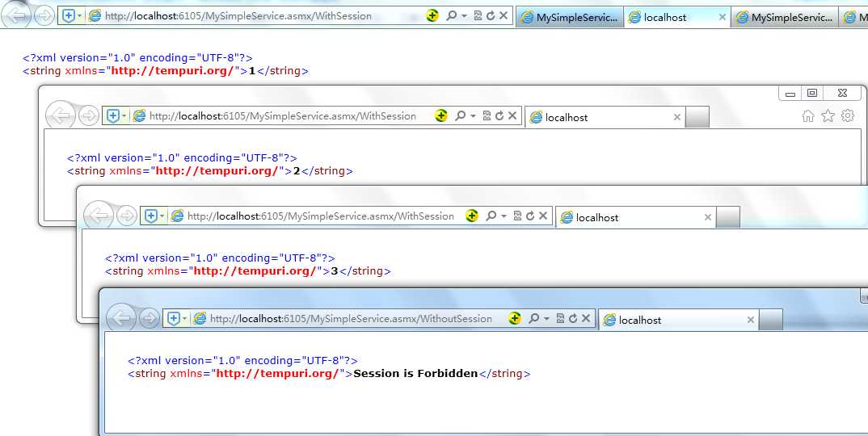
Task: Go back in the window showing result 2
Action: pos(61,115)
